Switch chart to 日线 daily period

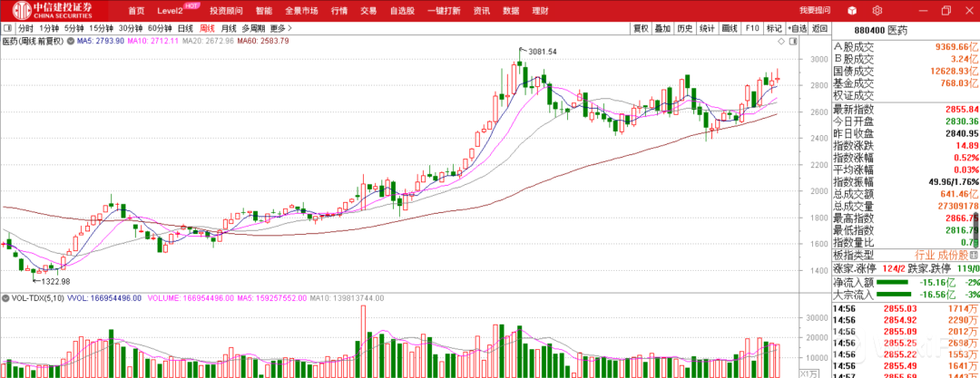click(x=185, y=28)
